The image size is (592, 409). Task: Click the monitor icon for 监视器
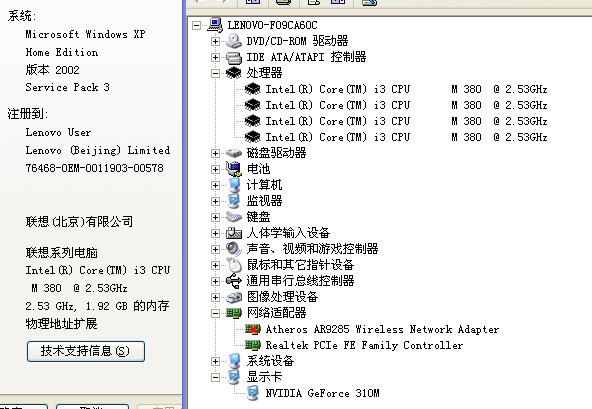pos(234,201)
